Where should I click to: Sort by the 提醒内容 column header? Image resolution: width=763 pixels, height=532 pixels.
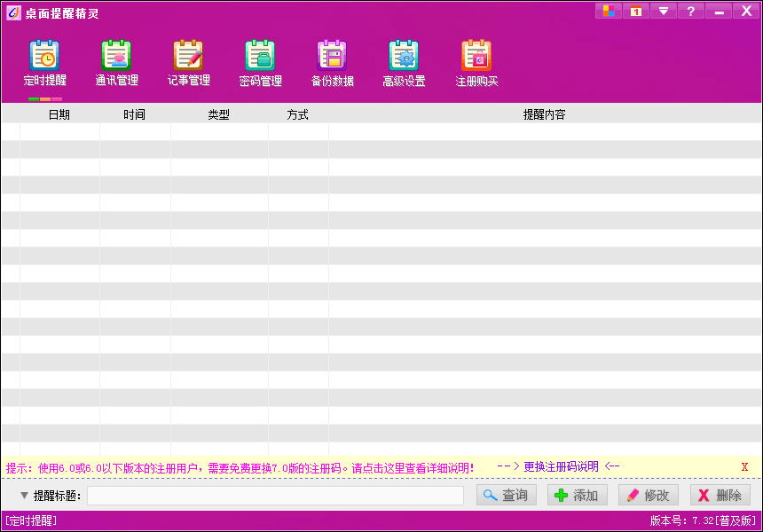tap(545, 114)
